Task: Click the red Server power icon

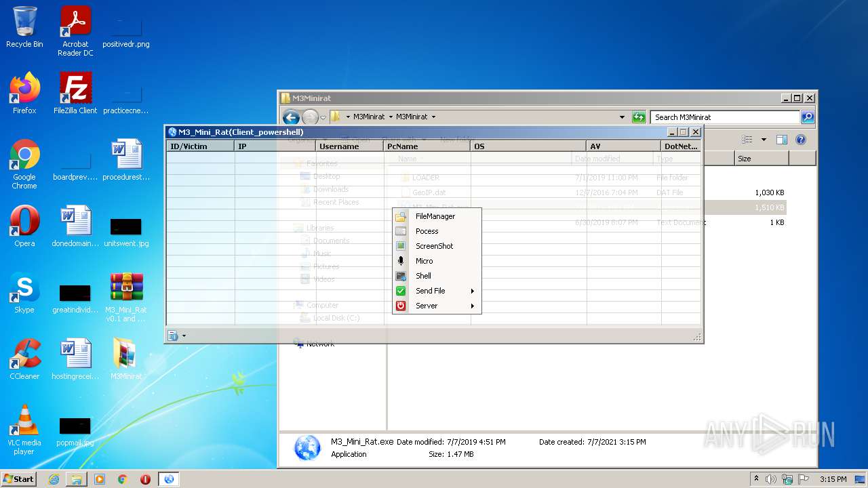Action: [401, 306]
